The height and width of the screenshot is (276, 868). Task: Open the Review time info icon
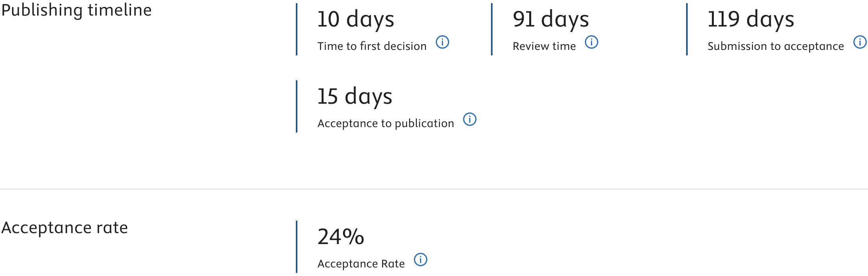click(x=591, y=42)
